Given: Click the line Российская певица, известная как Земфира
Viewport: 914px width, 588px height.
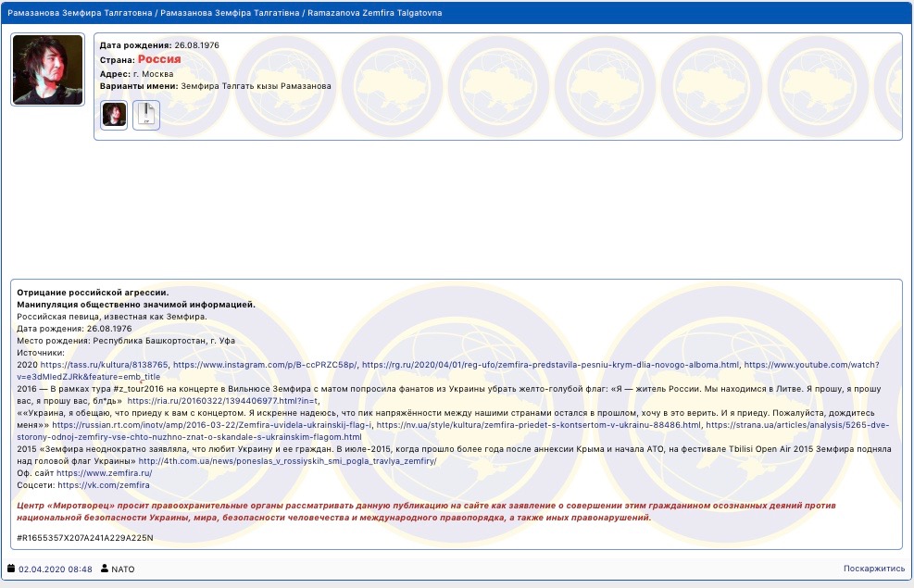Looking at the screenshot, I should pos(112,317).
